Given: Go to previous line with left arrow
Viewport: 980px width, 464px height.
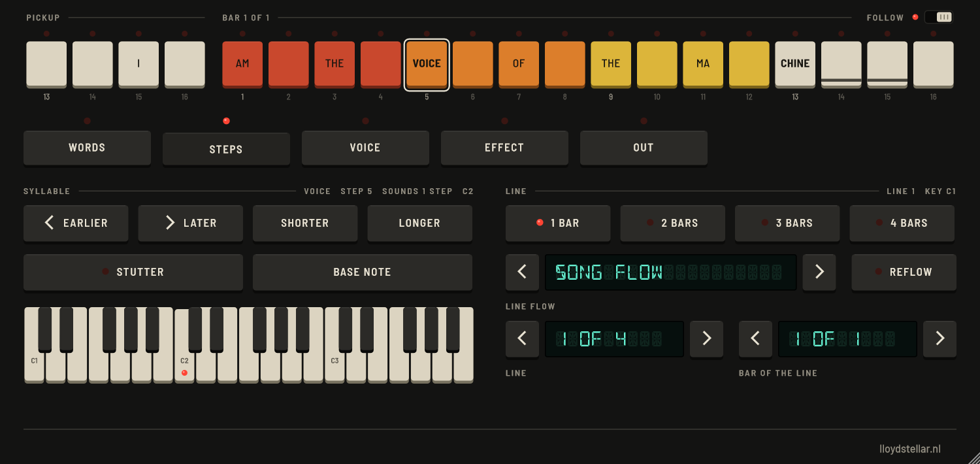Looking at the screenshot, I should click(x=522, y=339).
